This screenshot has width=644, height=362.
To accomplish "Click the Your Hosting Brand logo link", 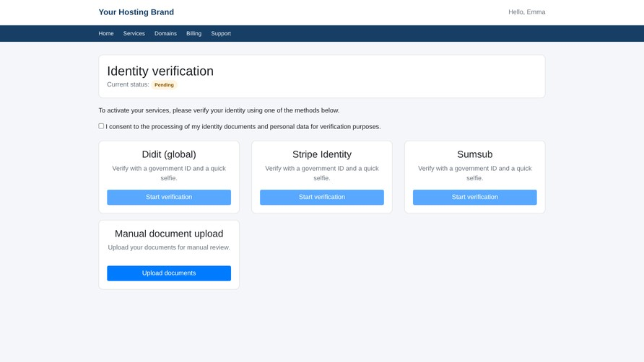I will pyautogui.click(x=136, y=12).
